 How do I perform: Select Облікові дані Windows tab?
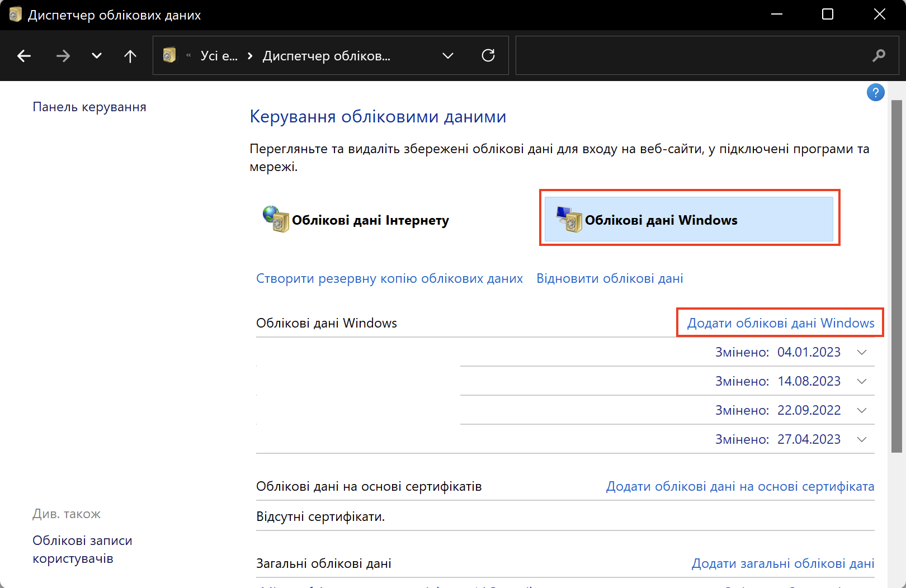pos(688,219)
